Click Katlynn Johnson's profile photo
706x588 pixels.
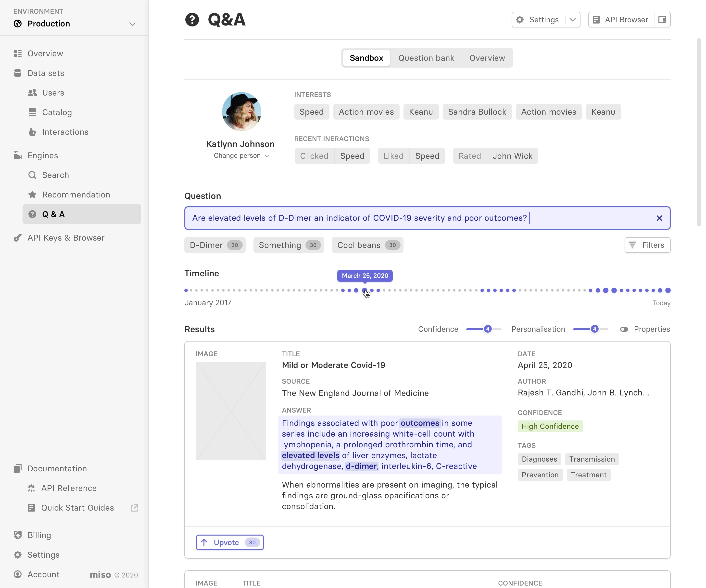[241, 111]
